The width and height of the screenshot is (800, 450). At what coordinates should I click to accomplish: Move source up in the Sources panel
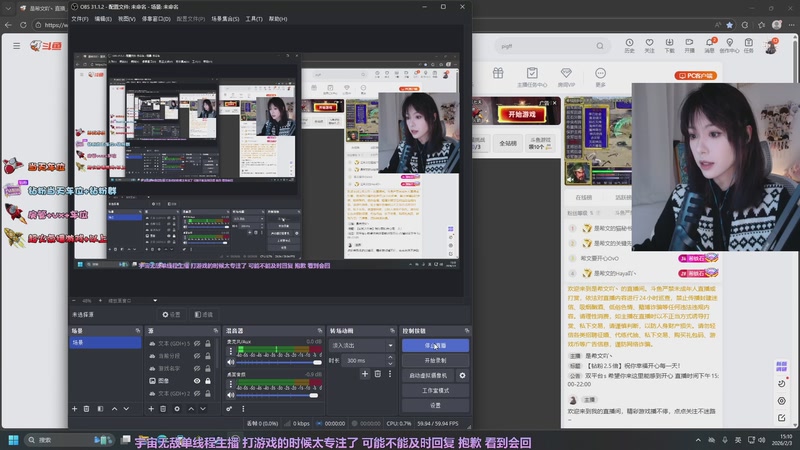191,409
